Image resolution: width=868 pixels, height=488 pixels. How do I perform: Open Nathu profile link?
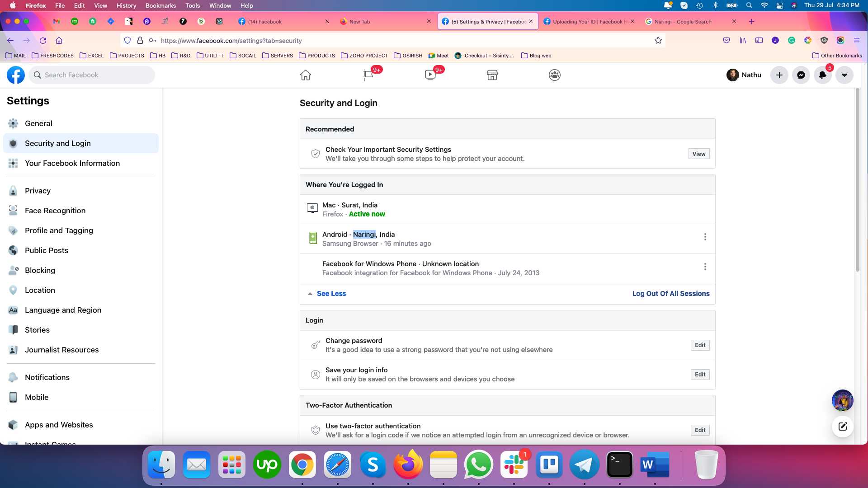pyautogui.click(x=744, y=75)
